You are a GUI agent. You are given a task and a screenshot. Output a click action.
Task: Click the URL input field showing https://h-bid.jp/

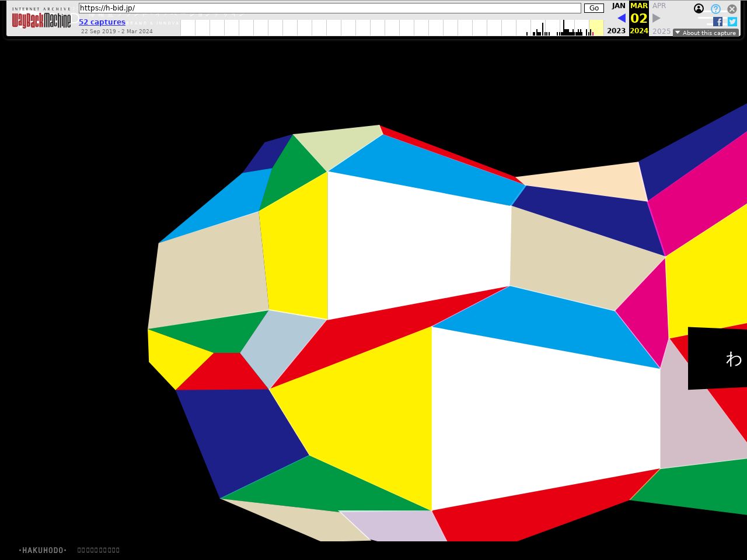point(330,8)
